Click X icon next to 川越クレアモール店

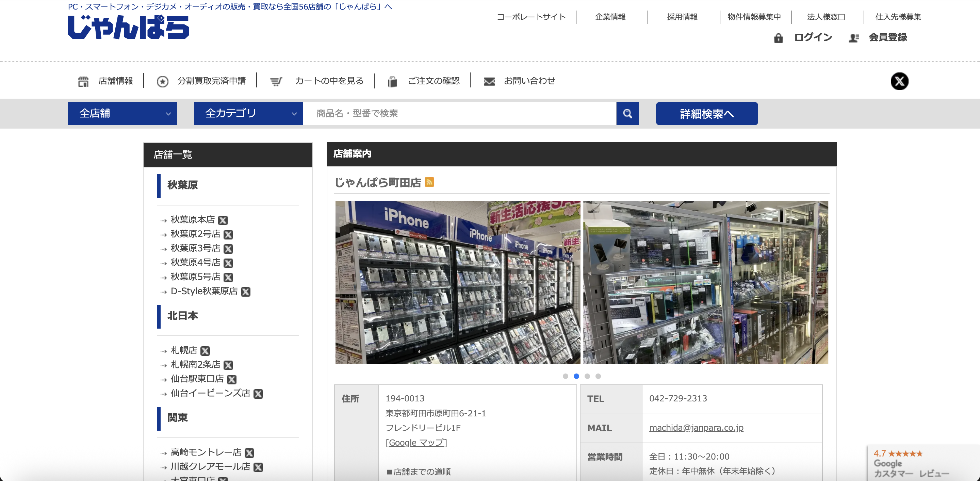point(258,467)
